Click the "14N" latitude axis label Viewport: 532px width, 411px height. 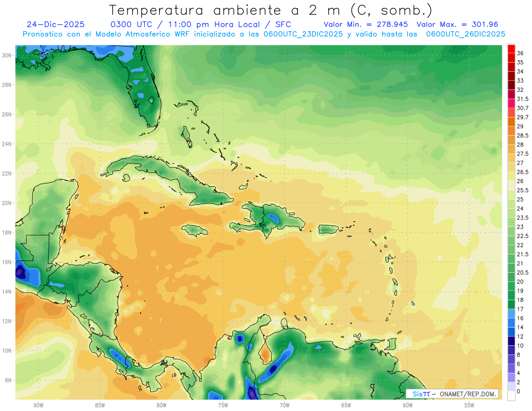tap(8, 291)
